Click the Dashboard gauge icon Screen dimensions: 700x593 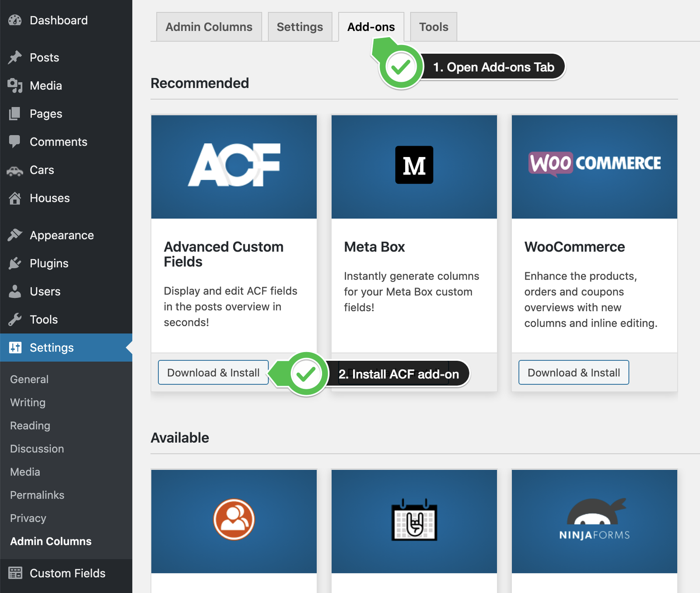tap(15, 20)
